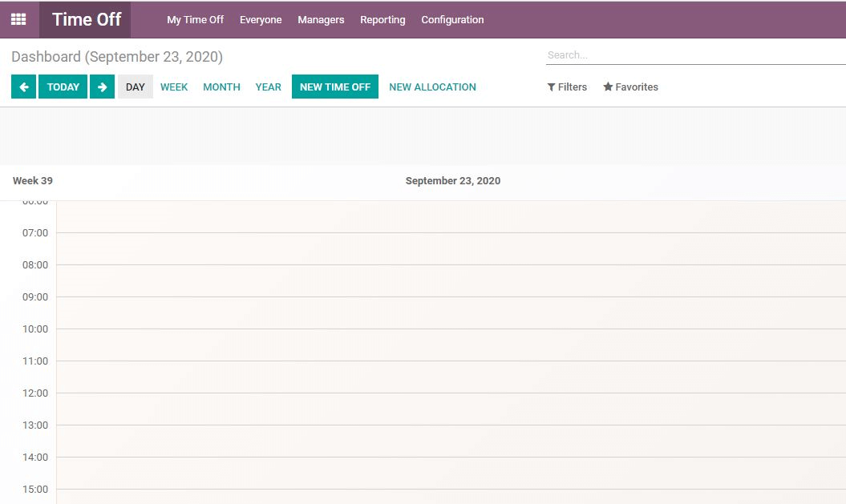Open the Everyone menu
Screen dimensions: 846x504
(x=261, y=19)
